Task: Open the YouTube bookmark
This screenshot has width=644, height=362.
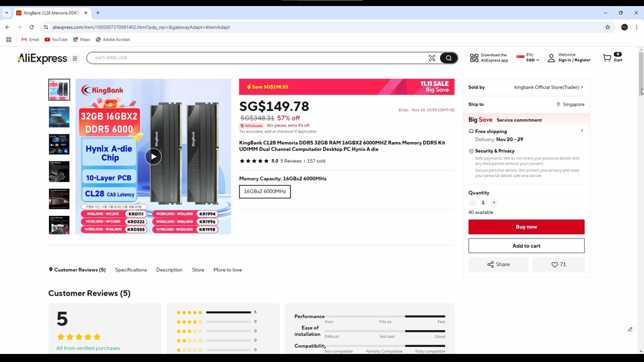Action: tap(56, 40)
